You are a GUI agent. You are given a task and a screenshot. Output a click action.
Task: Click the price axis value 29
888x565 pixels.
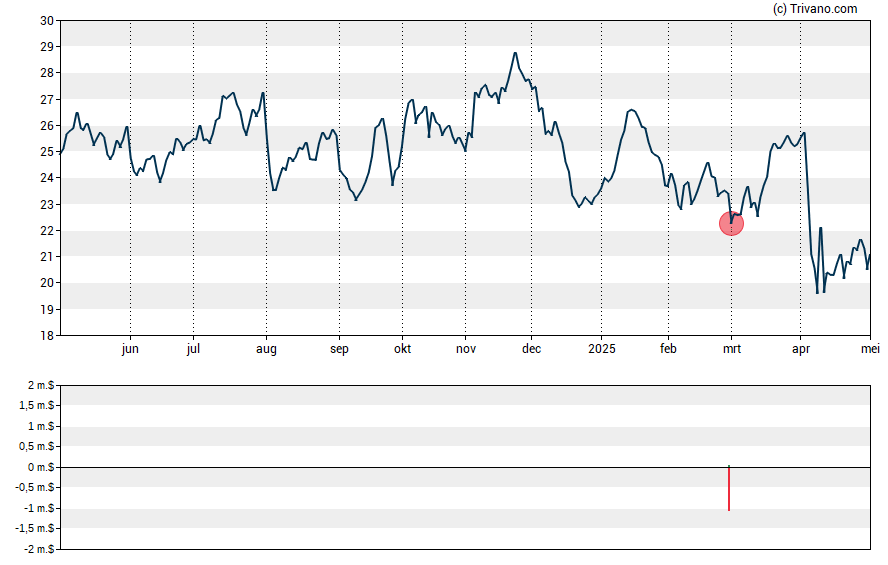pyautogui.click(x=47, y=47)
